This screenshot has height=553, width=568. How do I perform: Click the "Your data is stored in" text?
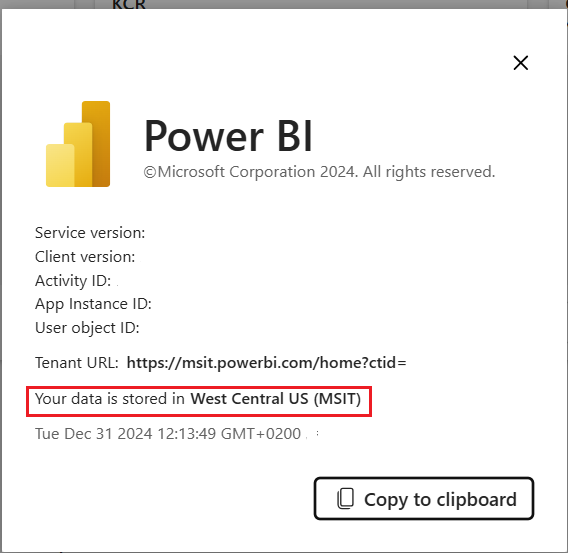pyautogui.click(x=110, y=399)
